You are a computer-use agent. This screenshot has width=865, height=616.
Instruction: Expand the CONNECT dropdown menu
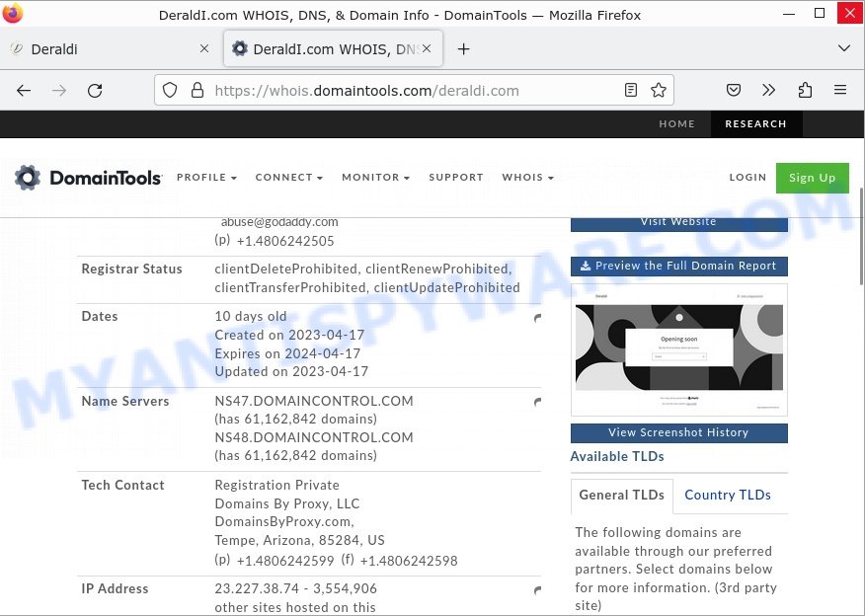coord(289,177)
